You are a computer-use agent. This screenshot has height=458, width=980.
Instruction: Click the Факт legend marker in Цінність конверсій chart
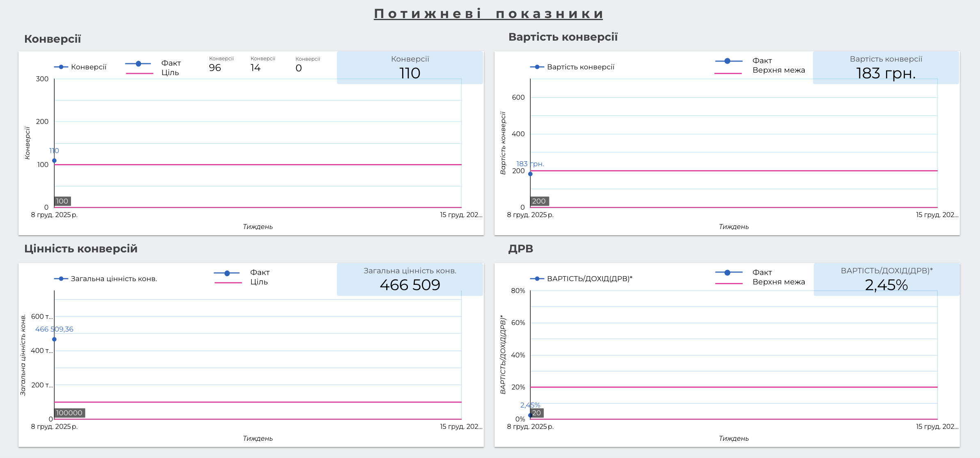(x=227, y=273)
